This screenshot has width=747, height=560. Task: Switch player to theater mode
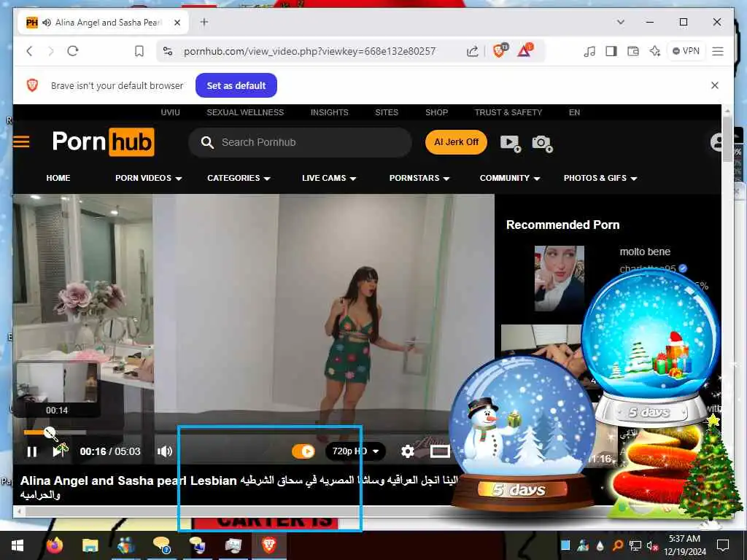click(x=440, y=451)
